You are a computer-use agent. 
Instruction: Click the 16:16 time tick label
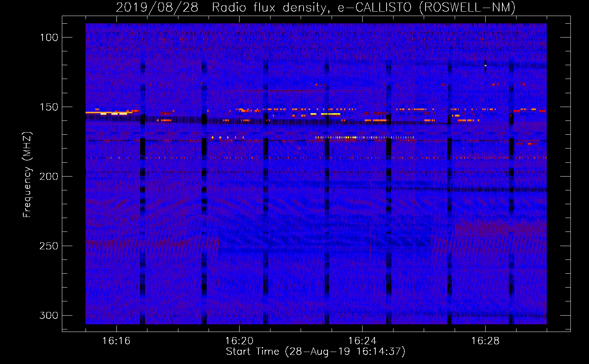(116, 341)
